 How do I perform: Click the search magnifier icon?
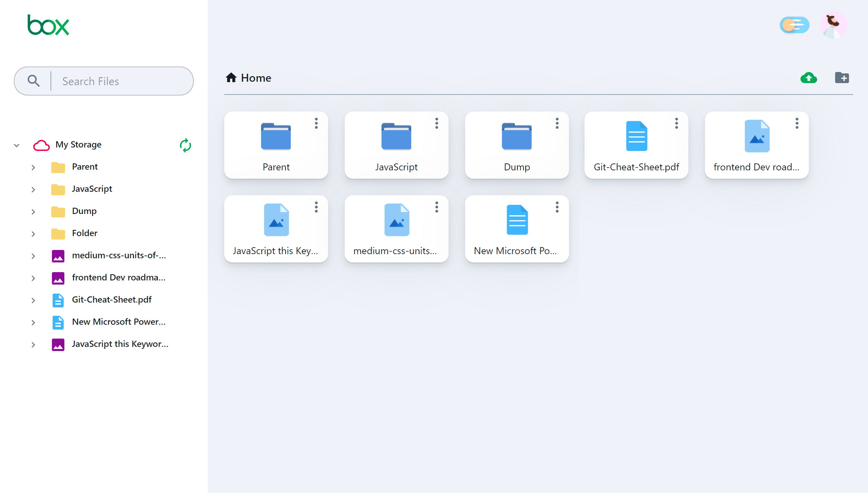[x=34, y=80]
